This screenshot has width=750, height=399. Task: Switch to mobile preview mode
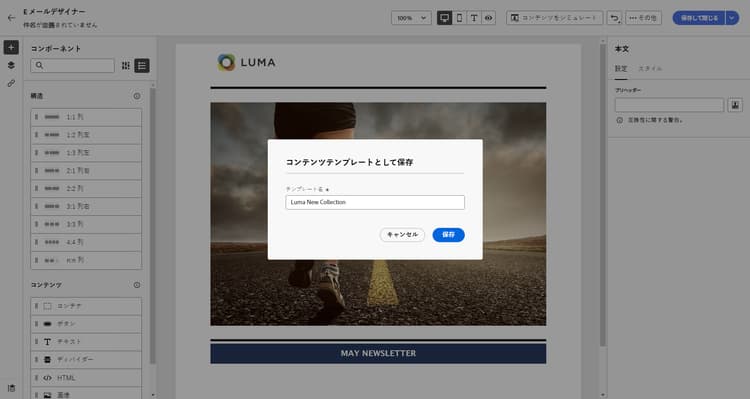(x=459, y=18)
